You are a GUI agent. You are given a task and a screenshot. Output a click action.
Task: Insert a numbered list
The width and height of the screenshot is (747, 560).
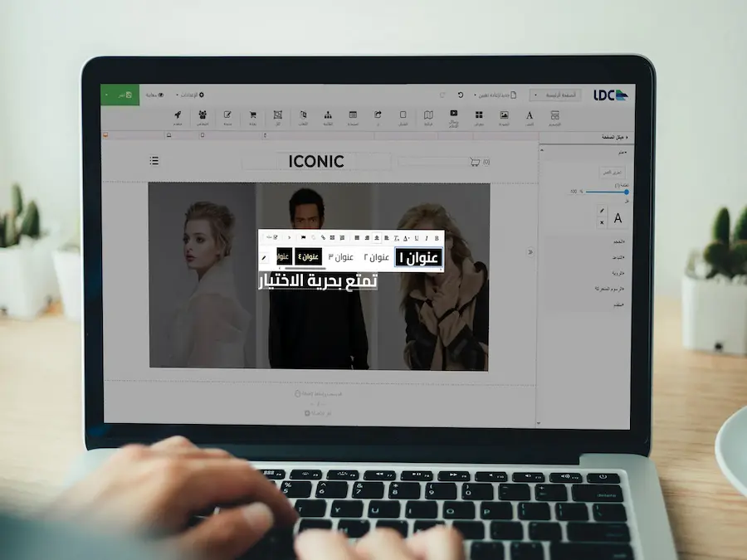[342, 238]
